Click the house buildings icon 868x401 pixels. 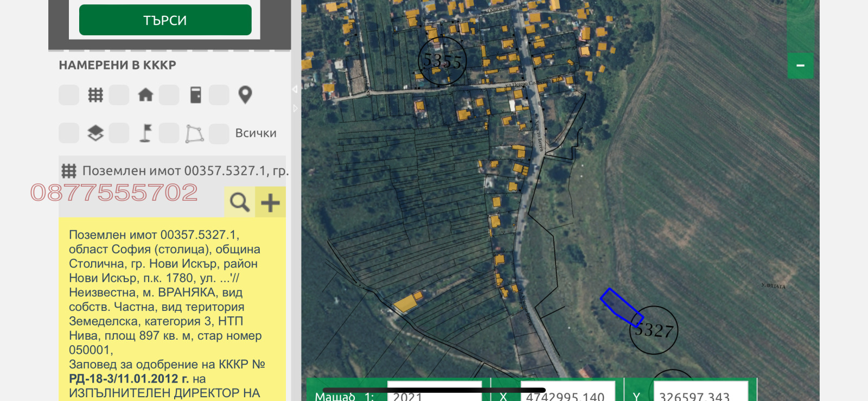[x=145, y=95]
